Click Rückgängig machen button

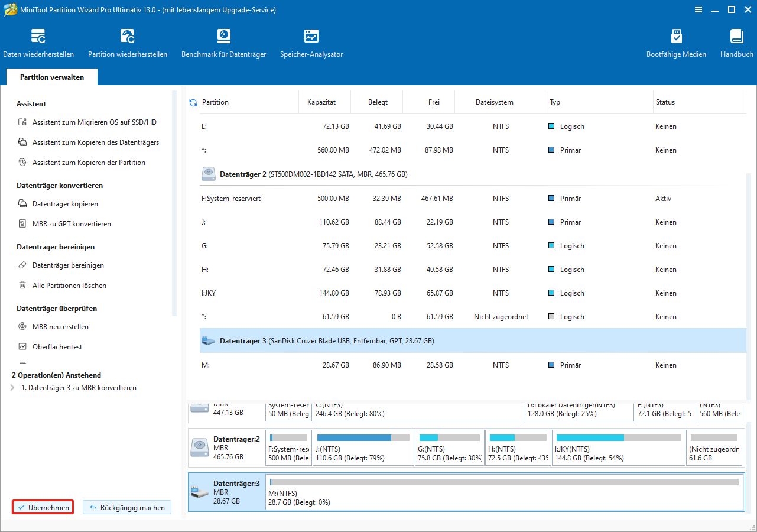click(127, 508)
